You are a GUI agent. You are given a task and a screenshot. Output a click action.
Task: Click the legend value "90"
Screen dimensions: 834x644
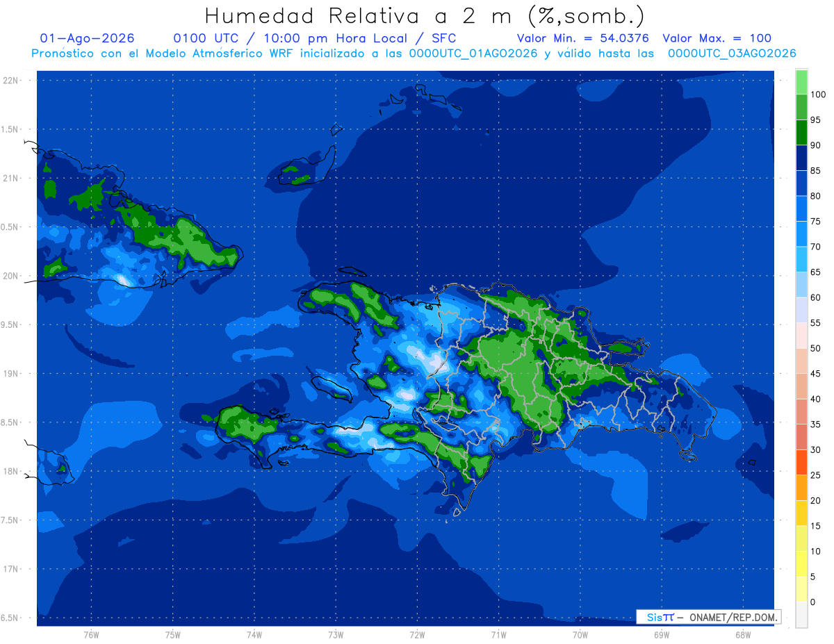(815, 145)
